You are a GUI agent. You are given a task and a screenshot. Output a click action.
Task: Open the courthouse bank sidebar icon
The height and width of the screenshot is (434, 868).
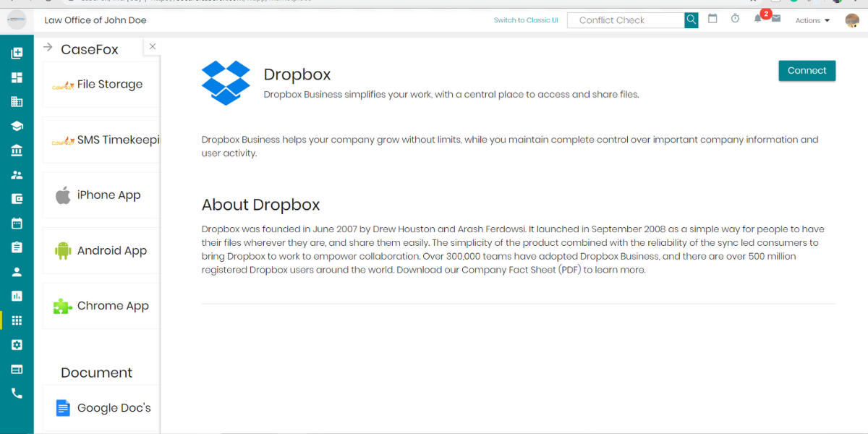pyautogui.click(x=17, y=150)
